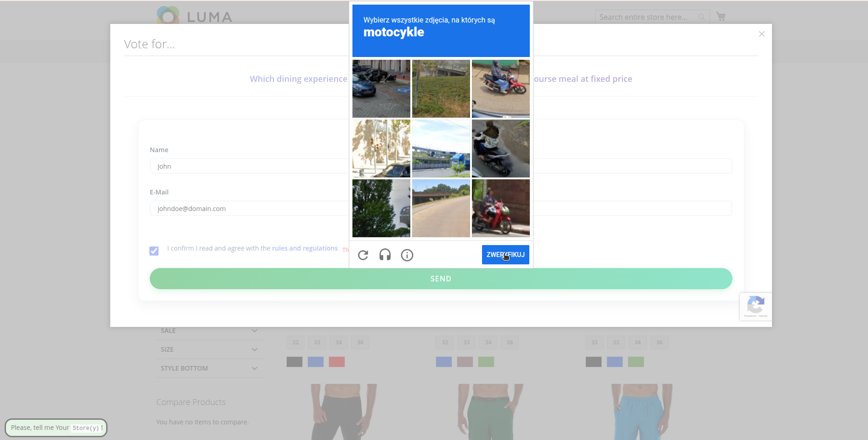Image resolution: width=868 pixels, height=440 pixels.
Task: Open the challenge help info icon
Action: [x=407, y=255]
